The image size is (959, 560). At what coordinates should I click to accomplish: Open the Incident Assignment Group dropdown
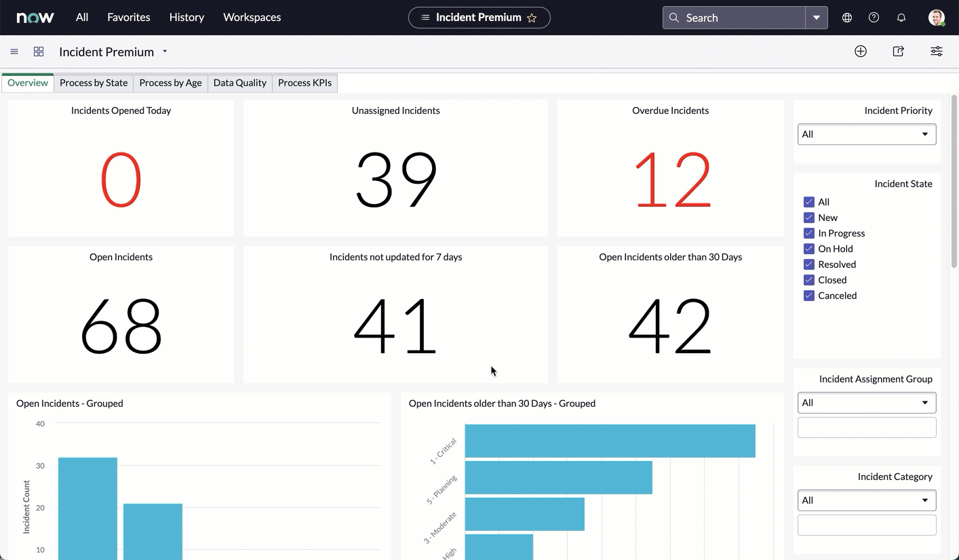pyautogui.click(x=867, y=403)
